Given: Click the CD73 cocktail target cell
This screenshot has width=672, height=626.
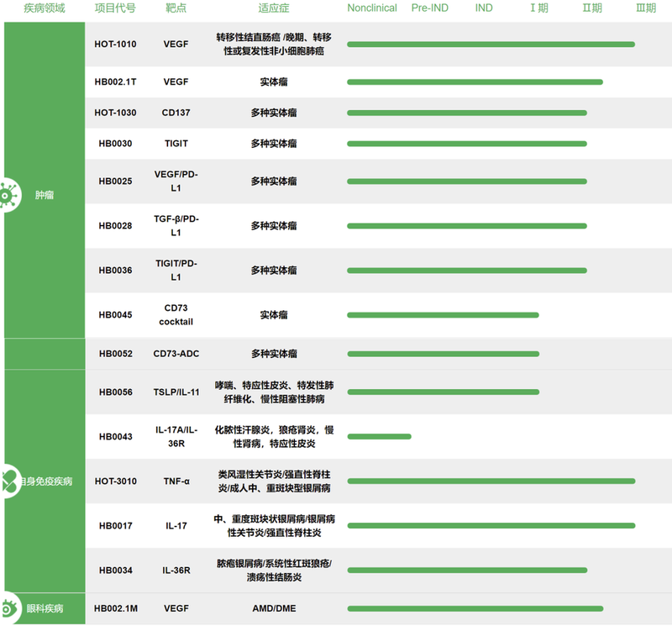Looking at the screenshot, I should [x=176, y=315].
